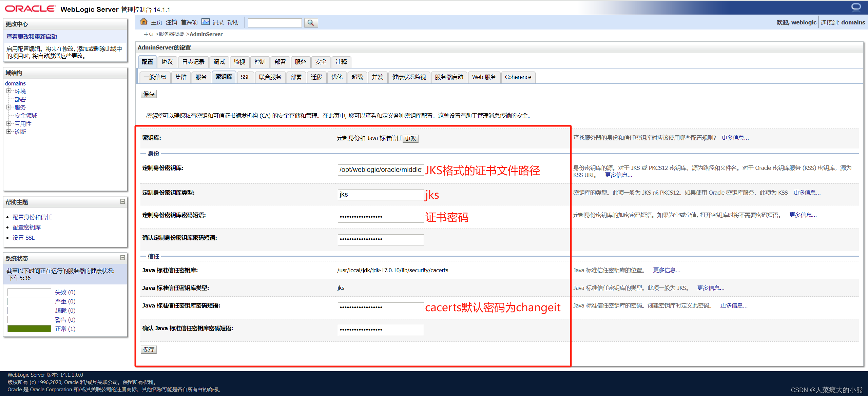This screenshot has height=397, width=868.
Task: Open the 配置密钥库 help topic
Action: pyautogui.click(x=26, y=227)
